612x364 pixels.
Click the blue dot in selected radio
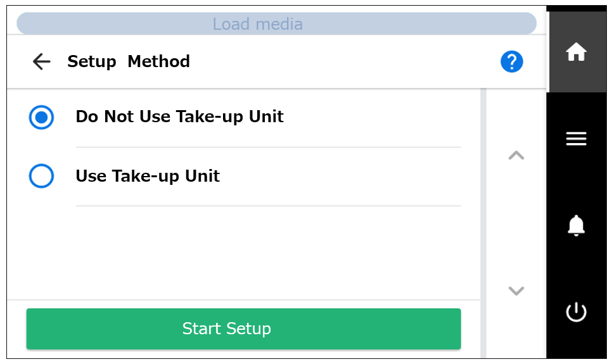point(41,117)
